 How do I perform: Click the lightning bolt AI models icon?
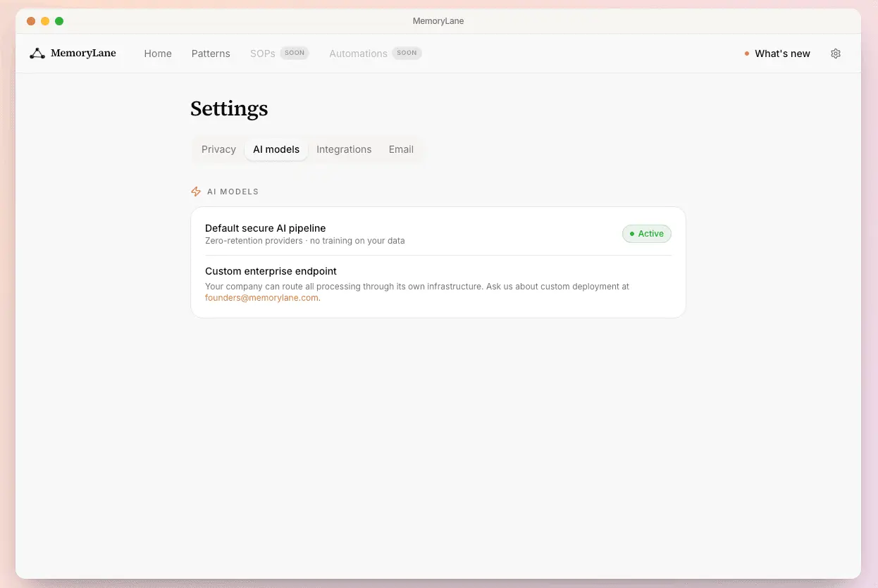coord(196,192)
